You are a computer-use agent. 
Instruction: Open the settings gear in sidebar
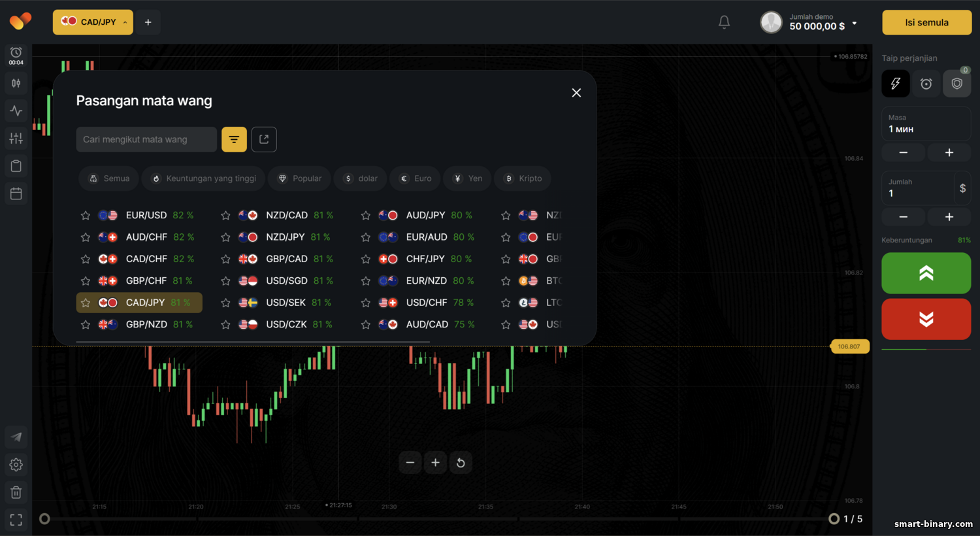(x=16, y=464)
